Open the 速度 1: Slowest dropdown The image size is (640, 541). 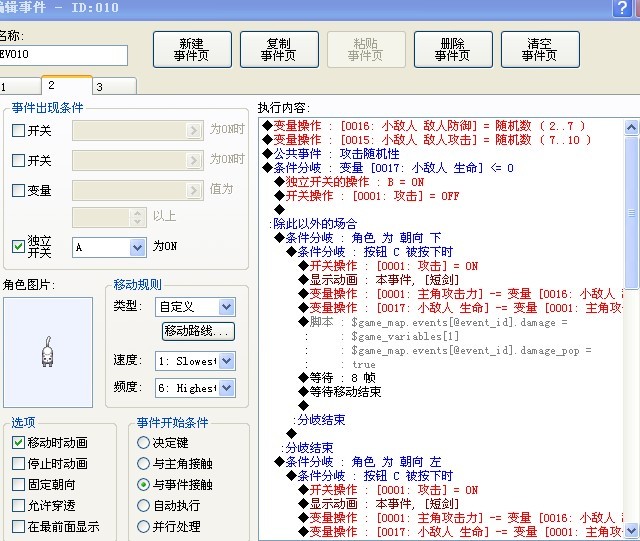(195, 361)
